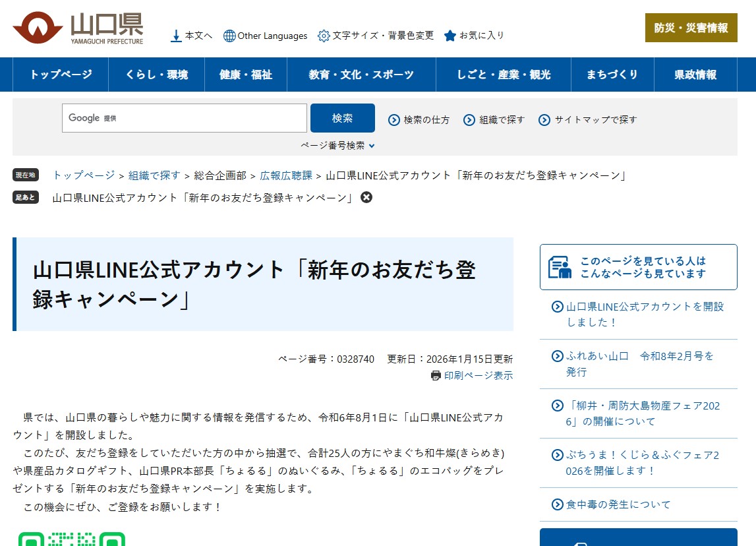This screenshot has height=546, width=756.
Task: Click the arrow icon beside サイトマップで探す
Action: coord(544,119)
